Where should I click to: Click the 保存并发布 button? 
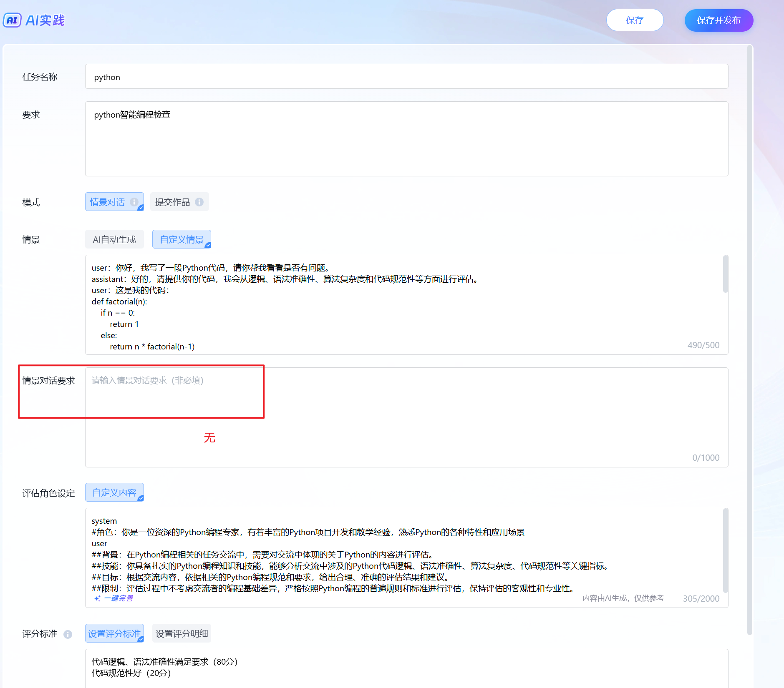click(718, 20)
